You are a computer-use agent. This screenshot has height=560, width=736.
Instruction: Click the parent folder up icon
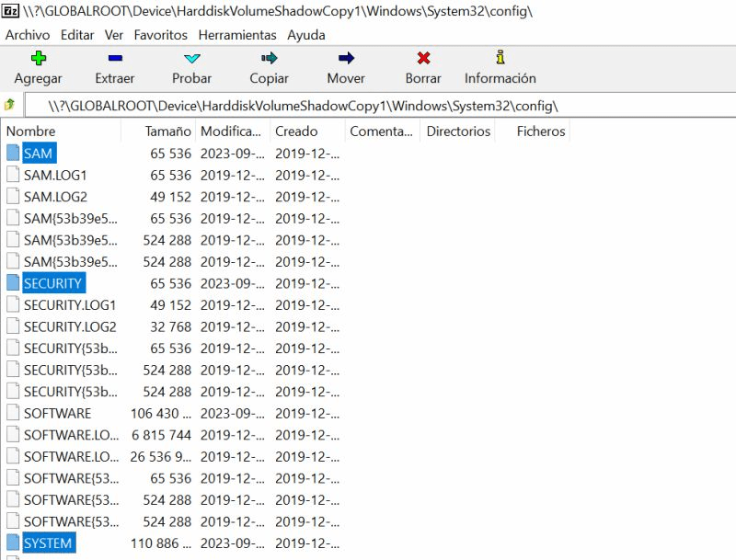click(x=10, y=105)
